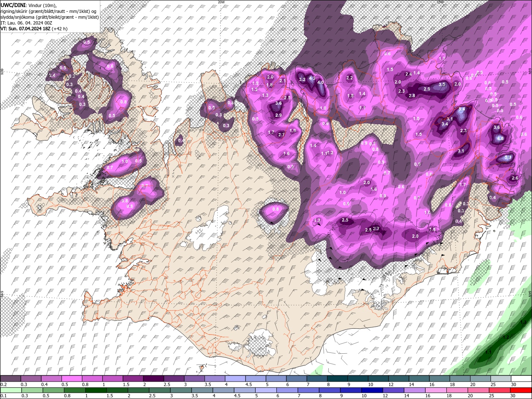Click the snow legend swatch between 0.5 and 0.8

pos(72,379)
